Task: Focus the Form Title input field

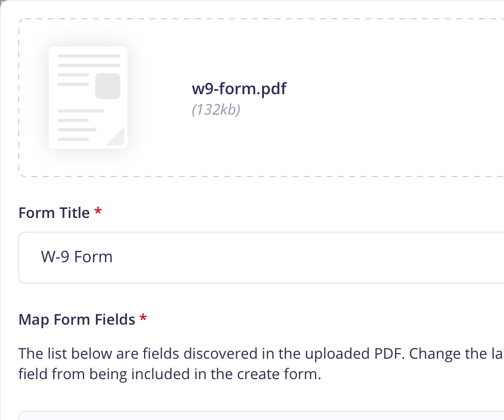Action: pyautogui.click(x=261, y=258)
